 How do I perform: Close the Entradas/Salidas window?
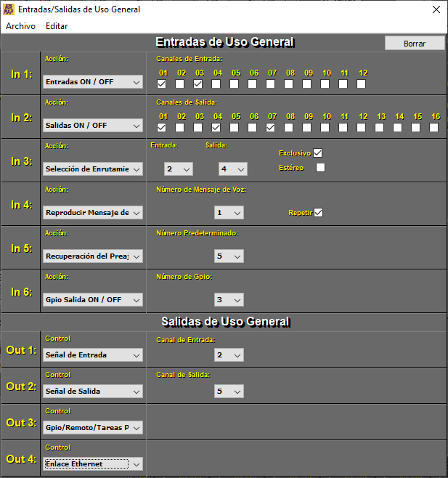436,9
